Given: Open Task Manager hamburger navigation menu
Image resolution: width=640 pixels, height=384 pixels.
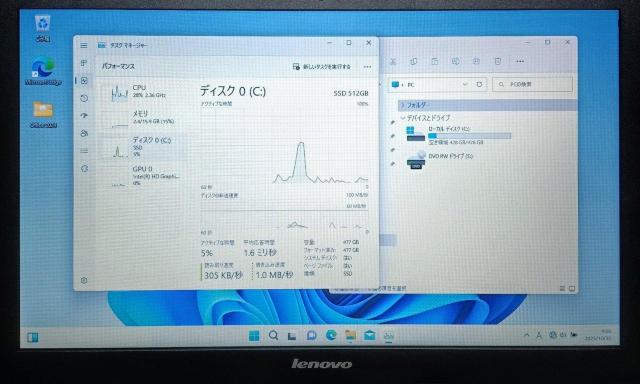Looking at the screenshot, I should click(x=84, y=45).
